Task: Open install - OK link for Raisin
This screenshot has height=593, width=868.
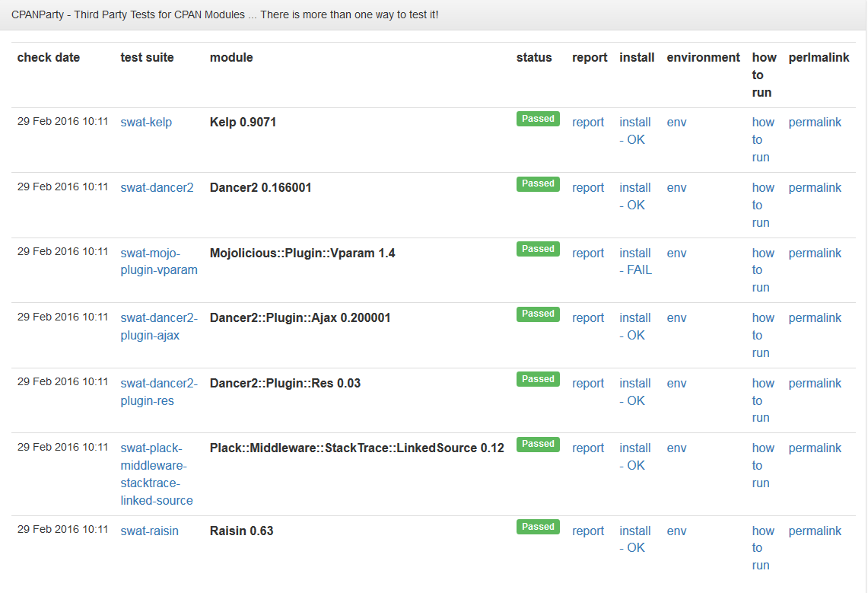Action: [635, 539]
